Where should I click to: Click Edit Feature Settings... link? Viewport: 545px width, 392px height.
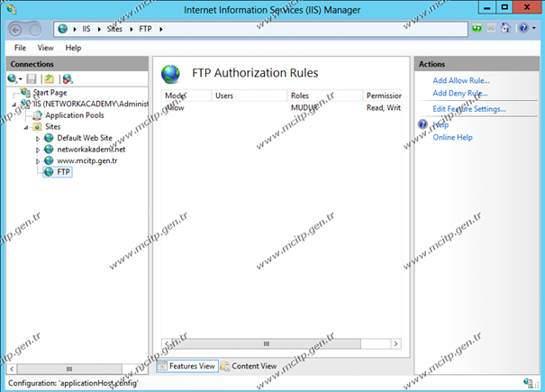pos(469,109)
